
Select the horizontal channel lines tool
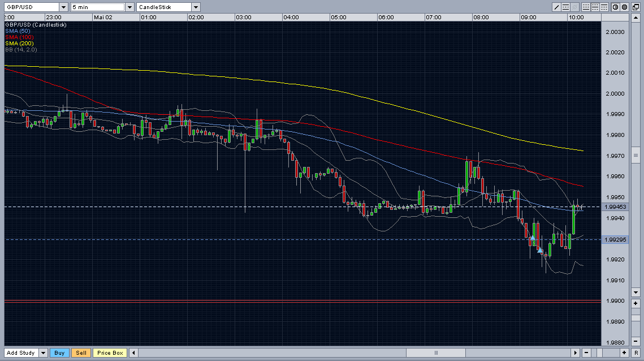(565, 7)
